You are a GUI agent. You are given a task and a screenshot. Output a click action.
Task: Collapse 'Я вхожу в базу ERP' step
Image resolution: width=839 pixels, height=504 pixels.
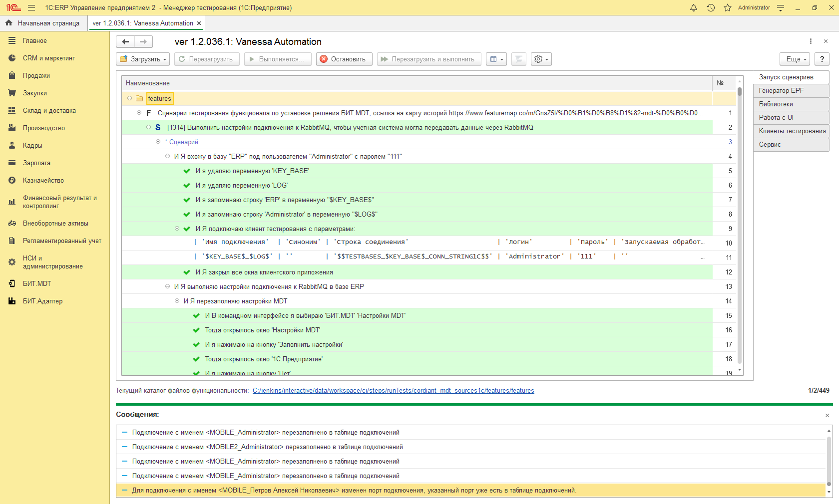167,156
